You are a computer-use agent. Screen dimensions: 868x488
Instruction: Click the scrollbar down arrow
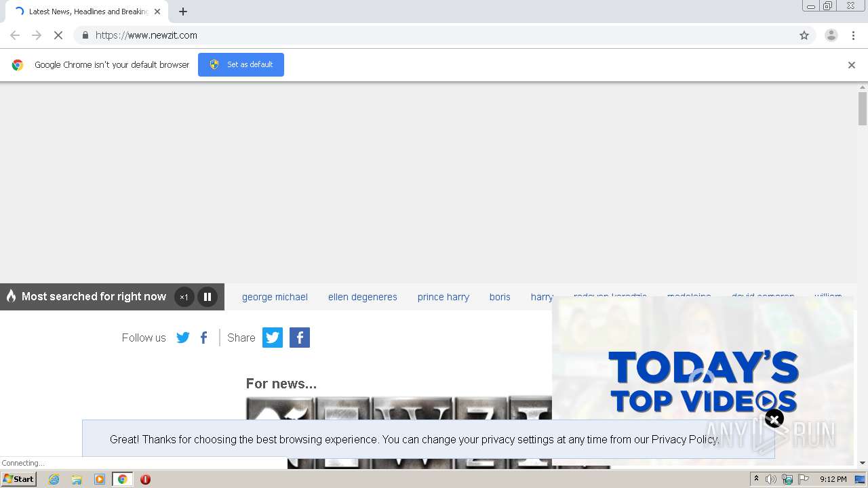tap(863, 463)
